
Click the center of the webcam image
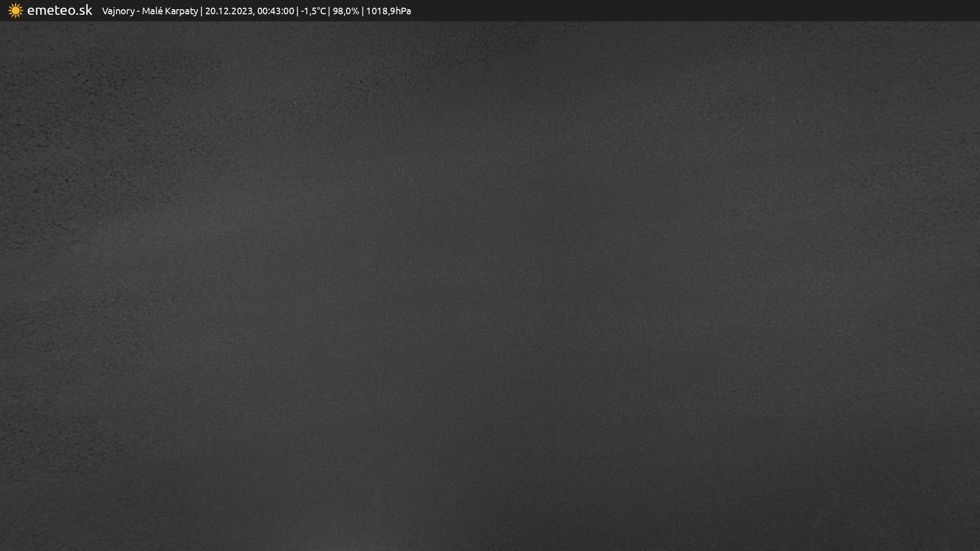coord(490,286)
